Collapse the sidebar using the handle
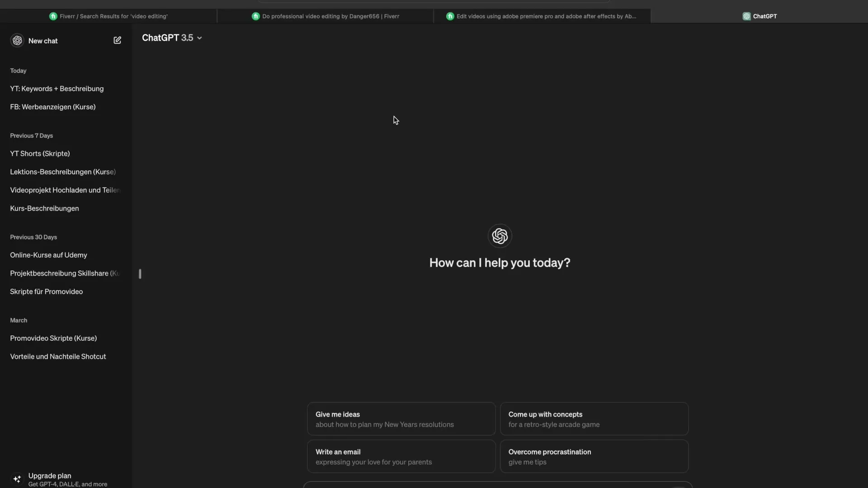This screenshot has height=488, width=868. pyautogui.click(x=140, y=274)
